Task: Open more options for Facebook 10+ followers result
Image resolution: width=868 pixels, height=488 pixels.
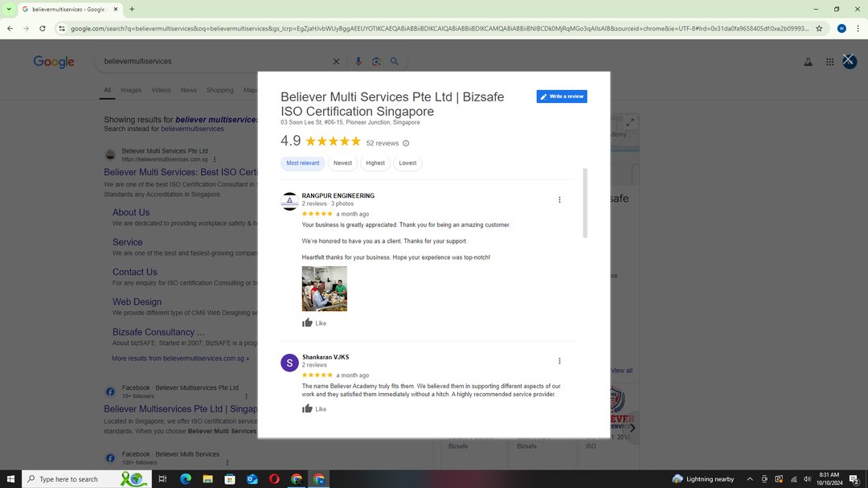Action: (247, 396)
